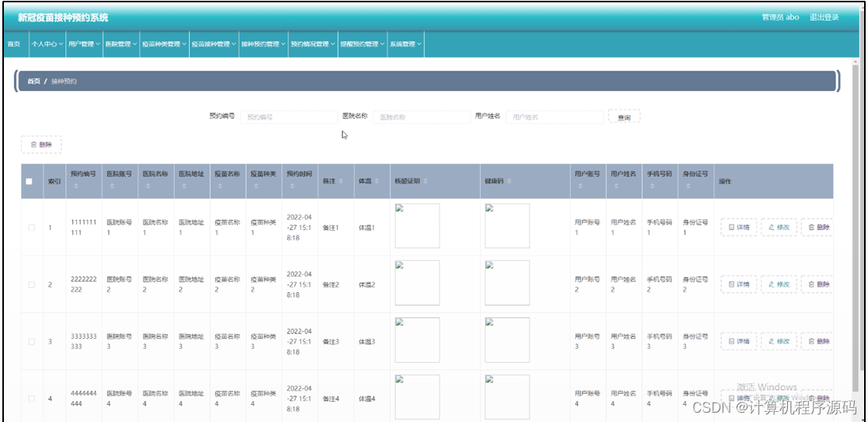Screen dimensions: 868x422
Task: Click the sort arrows under 用户姓名 header
Action: pyautogui.click(x=616, y=187)
